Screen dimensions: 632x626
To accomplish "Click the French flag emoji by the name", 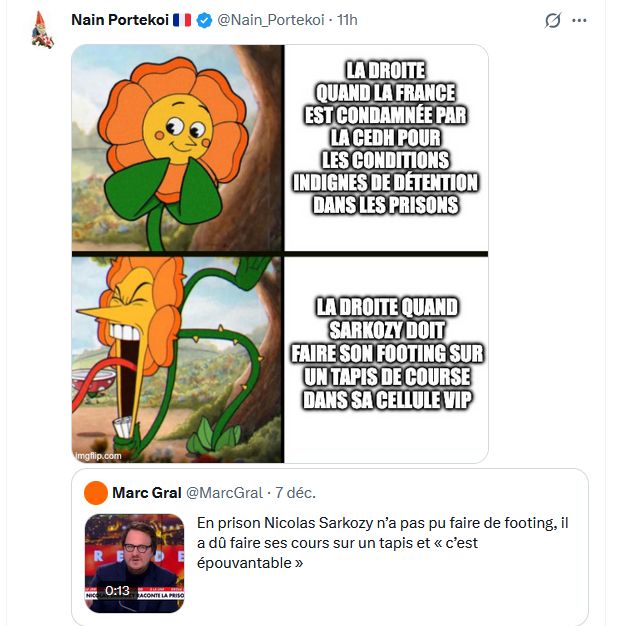I will pos(182,21).
